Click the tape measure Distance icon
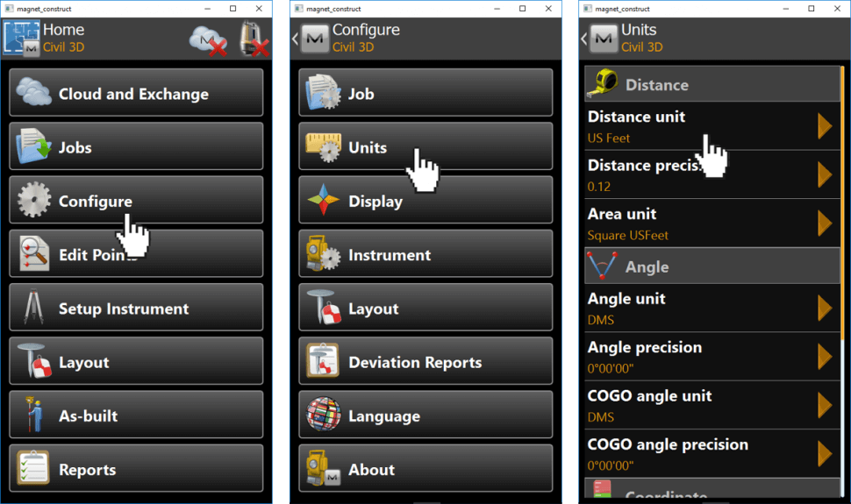This screenshot has width=851, height=504. point(603,83)
